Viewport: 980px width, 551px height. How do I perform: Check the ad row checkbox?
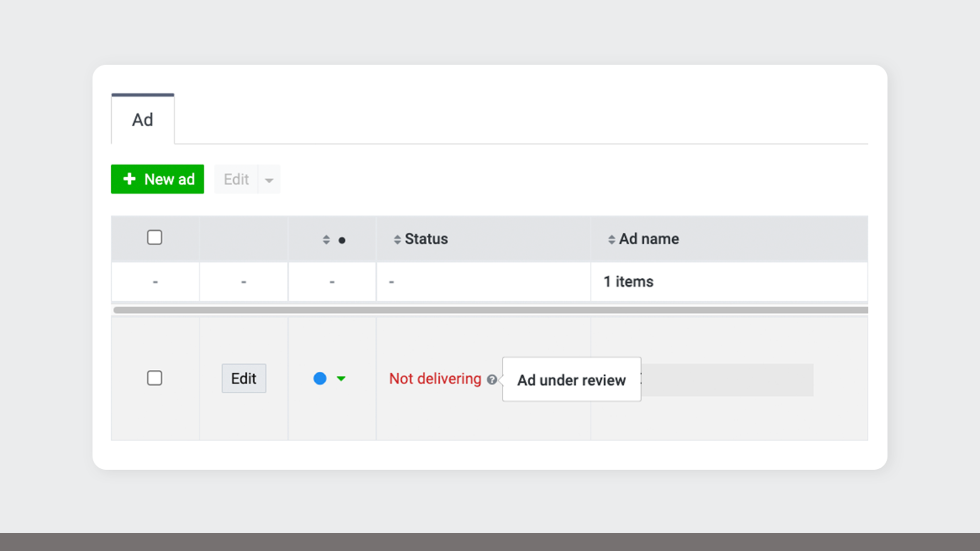click(x=154, y=378)
